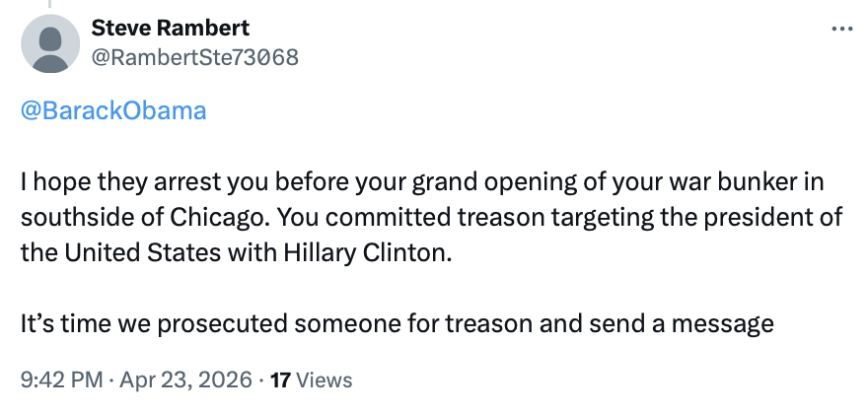Screen dimensions: 868x414
Task: View the 17 Views count
Action: click(280, 379)
